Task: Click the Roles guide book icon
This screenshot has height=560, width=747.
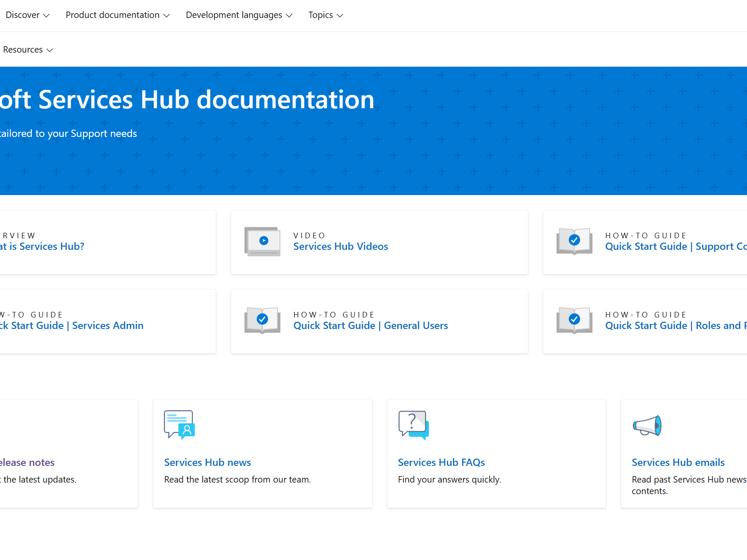Action: pos(574,320)
